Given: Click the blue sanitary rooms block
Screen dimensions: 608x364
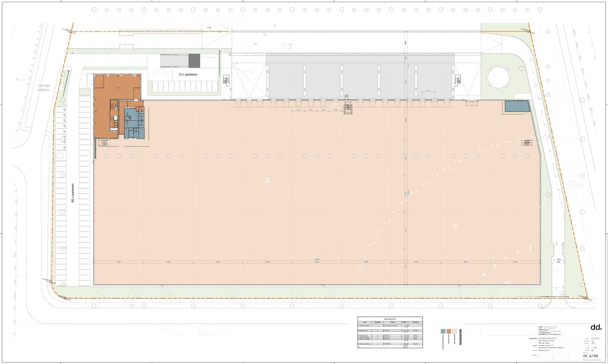Looking at the screenshot, I should click(134, 123).
